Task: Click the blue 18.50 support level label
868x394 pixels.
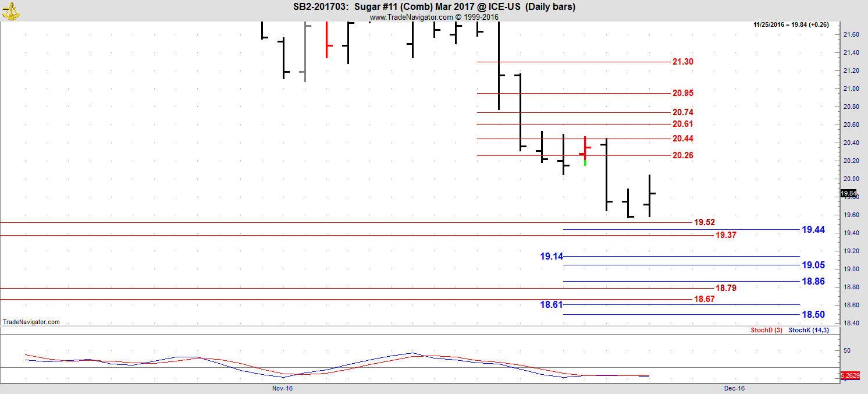Action: (813, 315)
